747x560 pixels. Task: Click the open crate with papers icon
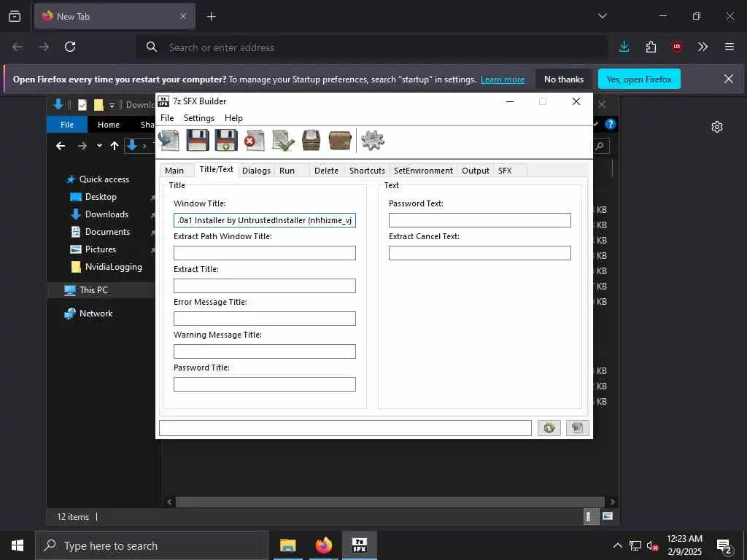coord(311,141)
